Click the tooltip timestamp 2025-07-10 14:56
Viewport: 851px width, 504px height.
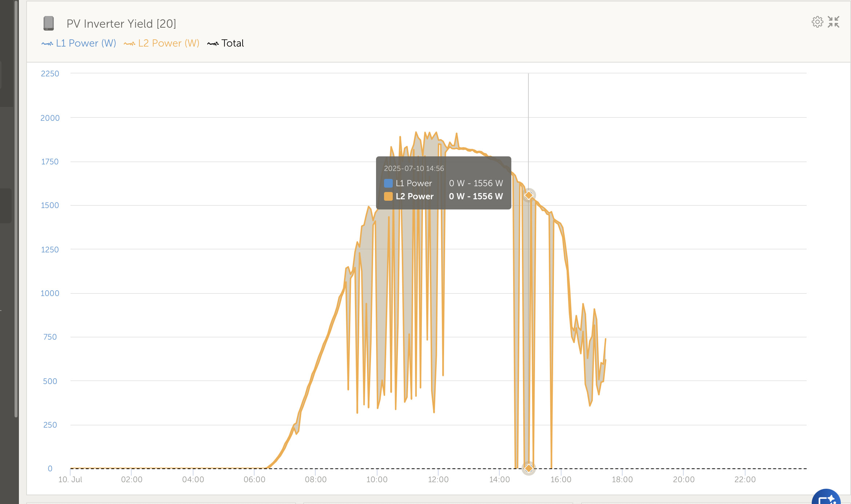pyautogui.click(x=414, y=168)
